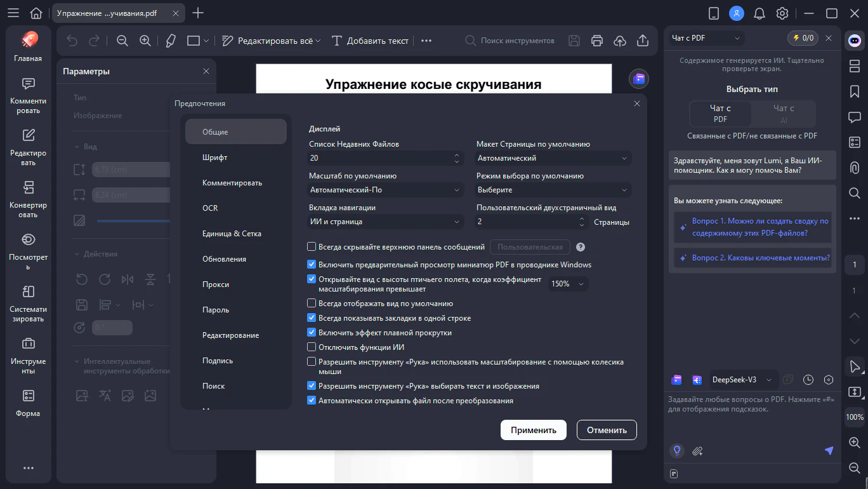Click the send message arrow in chat
Screen dimensions: 868x489
[829, 450]
